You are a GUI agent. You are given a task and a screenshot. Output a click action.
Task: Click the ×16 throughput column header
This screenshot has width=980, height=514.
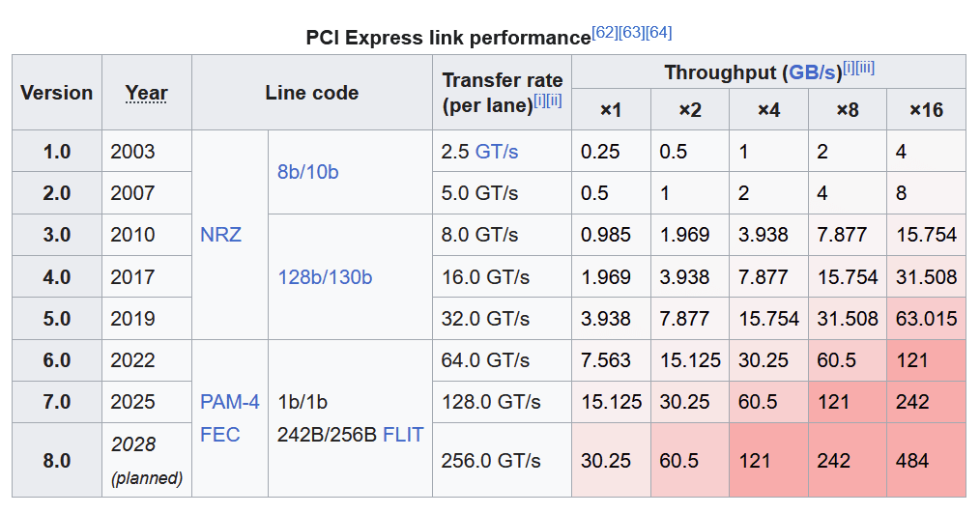coord(926,110)
